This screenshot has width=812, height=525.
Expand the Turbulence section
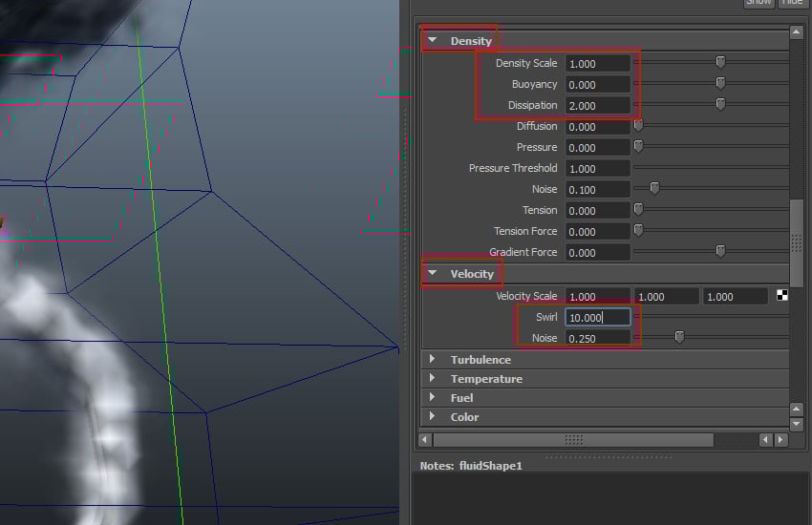pos(433,359)
